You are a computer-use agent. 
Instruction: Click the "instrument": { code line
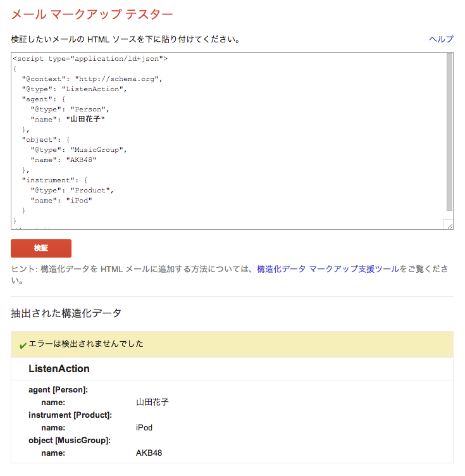click(54, 180)
